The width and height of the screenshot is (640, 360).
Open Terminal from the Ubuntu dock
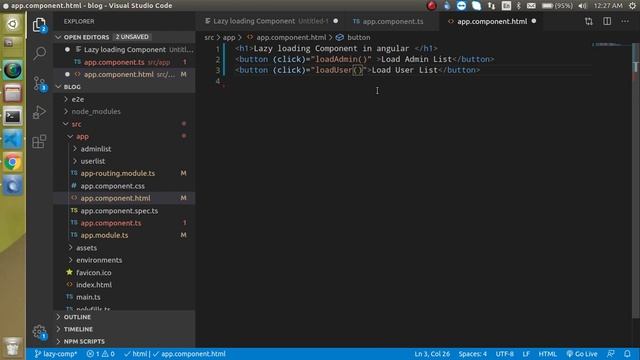point(13,116)
